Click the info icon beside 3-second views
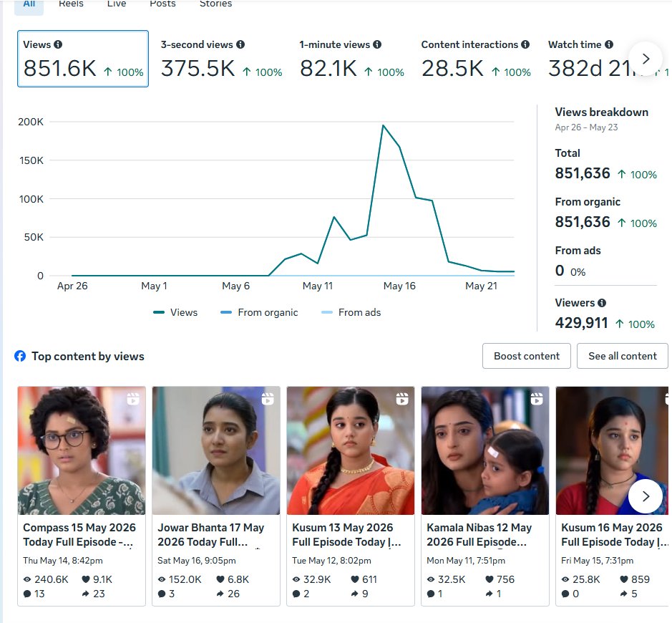The height and width of the screenshot is (623, 672). click(240, 44)
